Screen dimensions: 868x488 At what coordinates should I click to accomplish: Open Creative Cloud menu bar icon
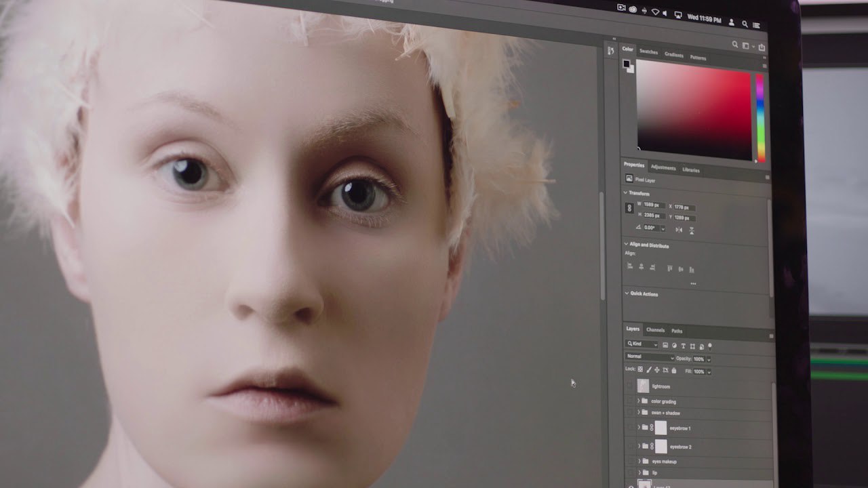[x=633, y=9]
